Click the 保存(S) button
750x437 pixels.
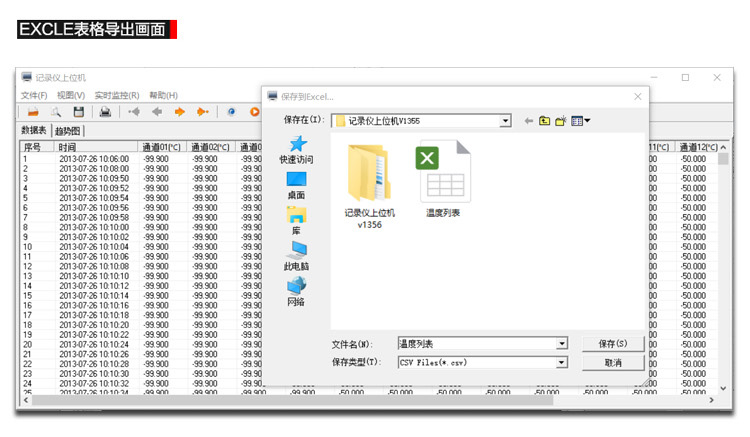[x=612, y=344]
